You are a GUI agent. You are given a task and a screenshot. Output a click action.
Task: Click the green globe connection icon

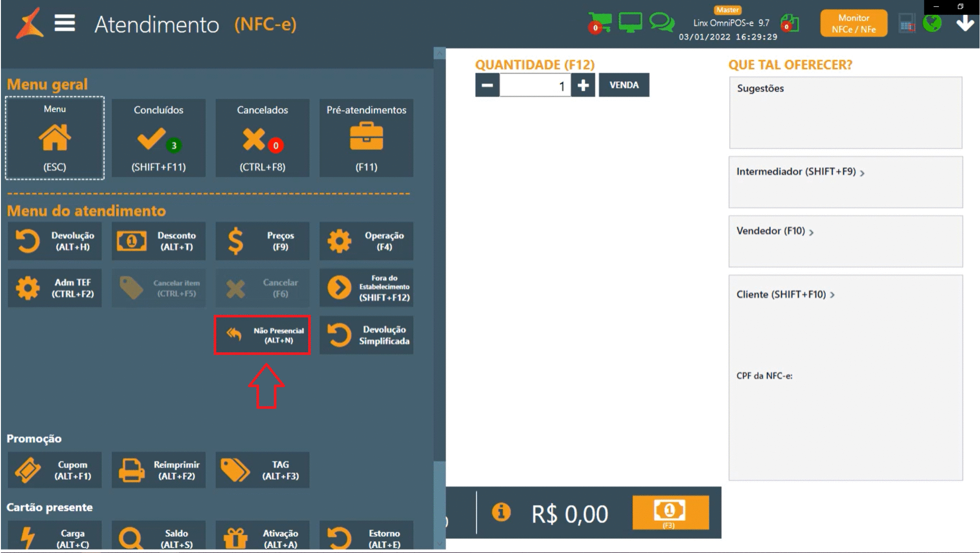coord(932,23)
